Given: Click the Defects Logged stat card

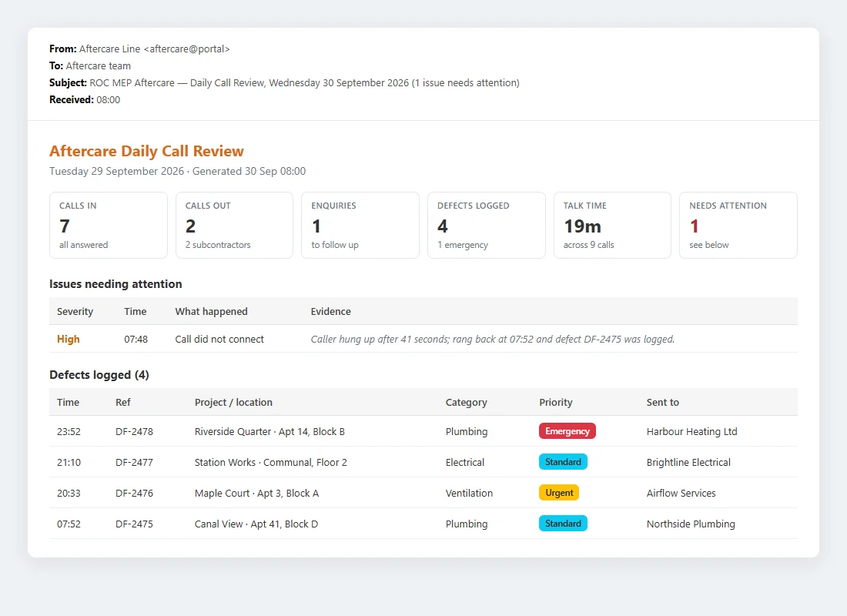Looking at the screenshot, I should 487,226.
